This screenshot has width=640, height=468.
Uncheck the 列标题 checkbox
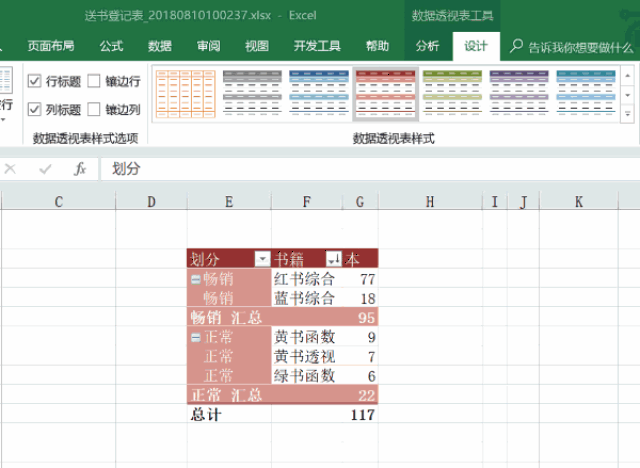click(34, 109)
